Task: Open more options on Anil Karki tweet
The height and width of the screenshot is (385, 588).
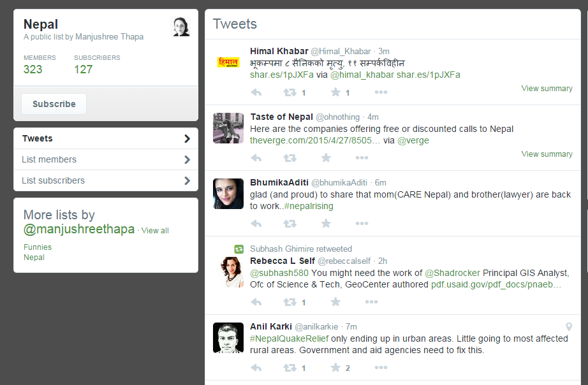Action: [381, 367]
